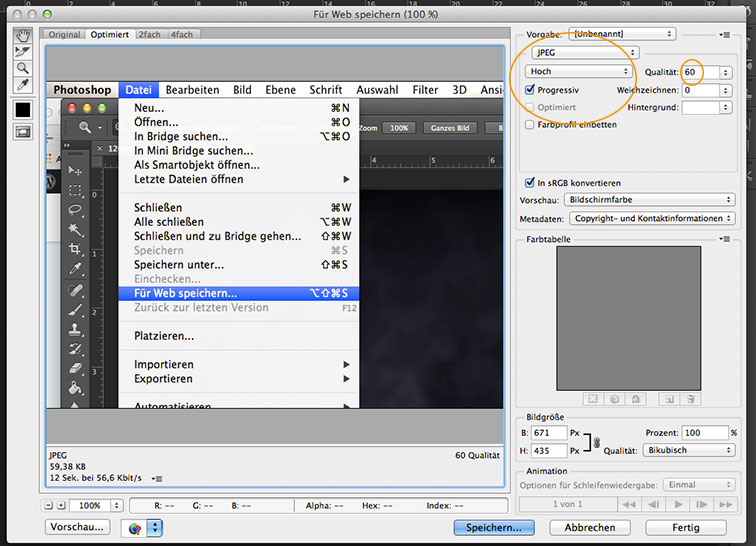The image size is (756, 546).
Task: Click the Weichzeichnen value field
Action: click(701, 90)
